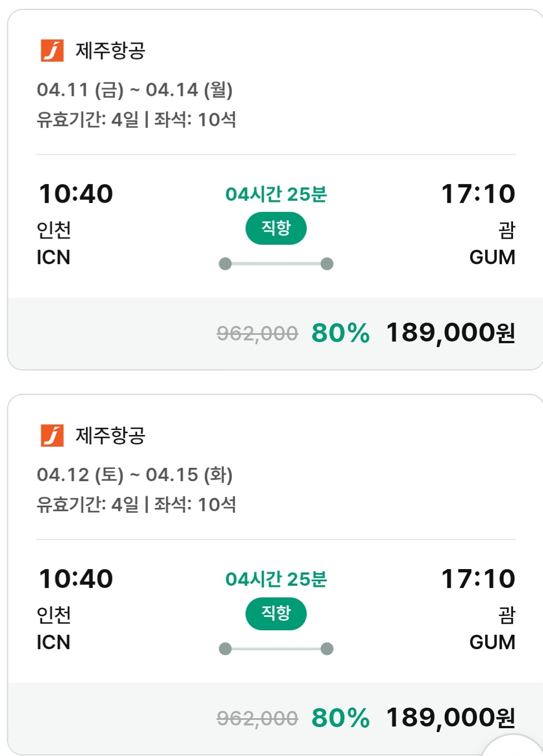
Task: Click the Jeju Air logo on the 04.12 flight
Action: coord(52,436)
